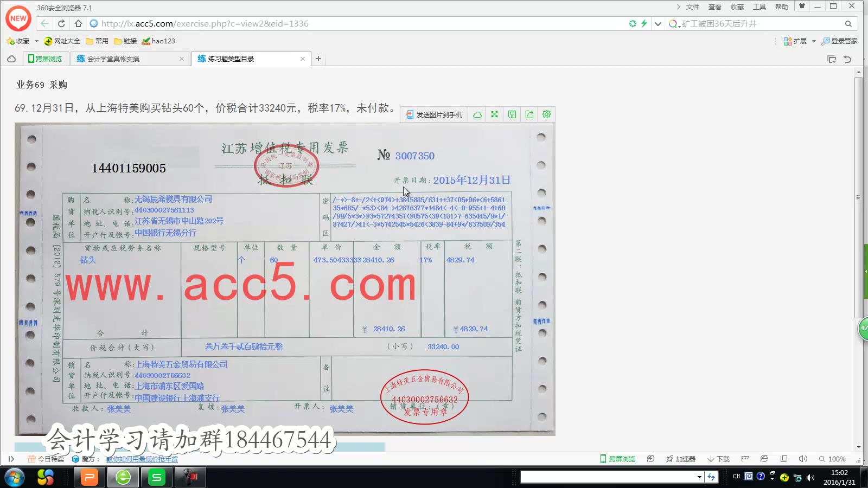Viewport: 868px width, 488px height.
Task: Click the flag report icon in status bar
Action: (x=745, y=459)
